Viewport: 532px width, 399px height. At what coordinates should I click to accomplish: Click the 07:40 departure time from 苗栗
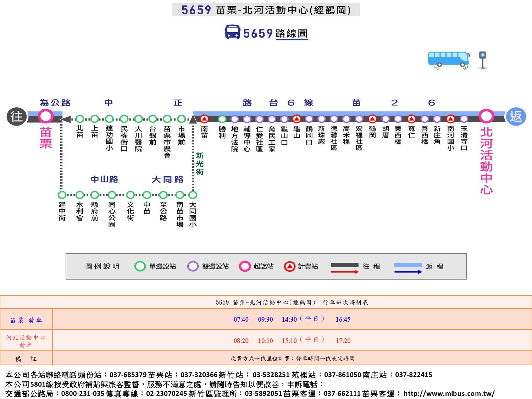(x=241, y=320)
